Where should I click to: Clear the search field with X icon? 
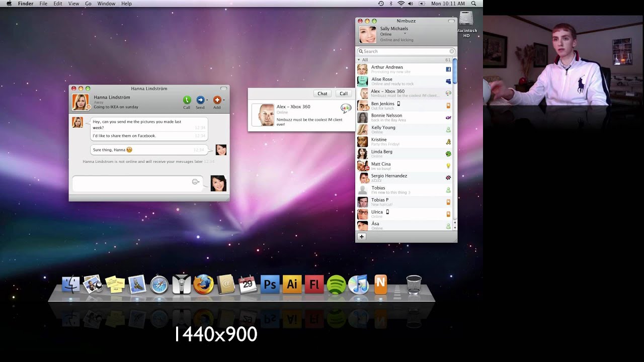[452, 51]
